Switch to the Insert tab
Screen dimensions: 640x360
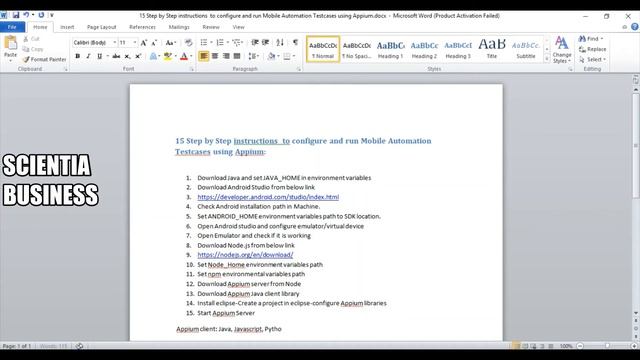[x=67, y=27]
